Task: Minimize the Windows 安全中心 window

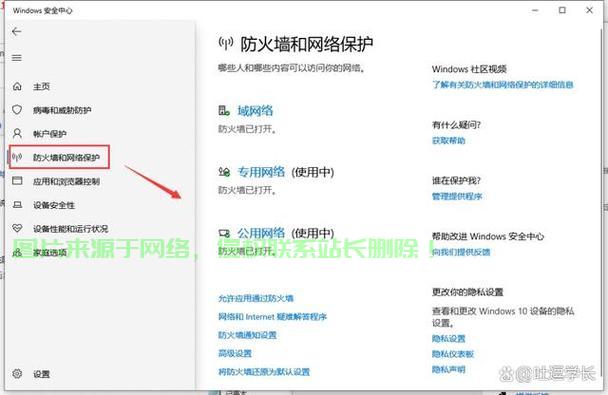Action: pos(535,10)
